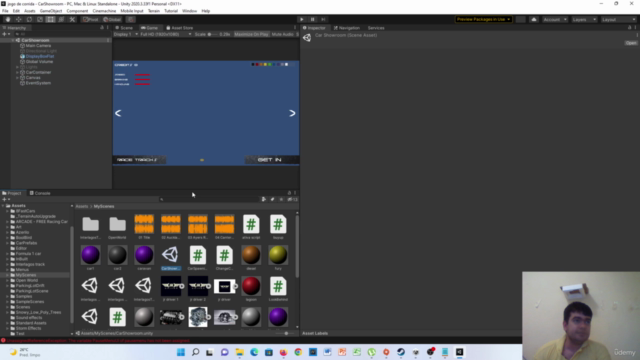This screenshot has height=360, width=640.
Task: Switch to the Asset Store tab
Action: (180, 28)
